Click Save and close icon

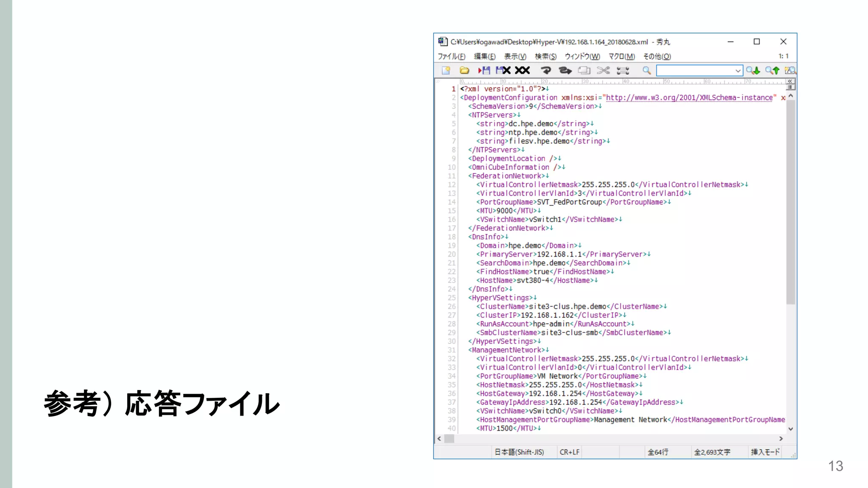pyautogui.click(x=503, y=71)
